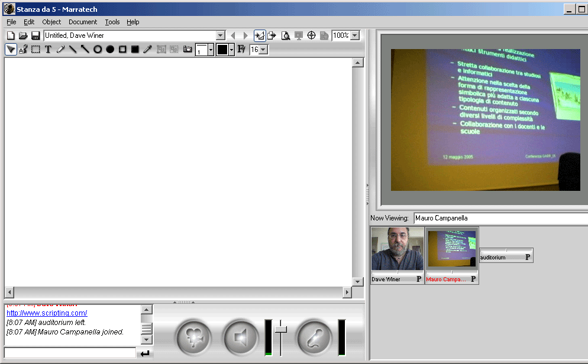Viewport: 588px width, 364px height.
Task: Toggle the video camera send button
Action: click(193, 337)
